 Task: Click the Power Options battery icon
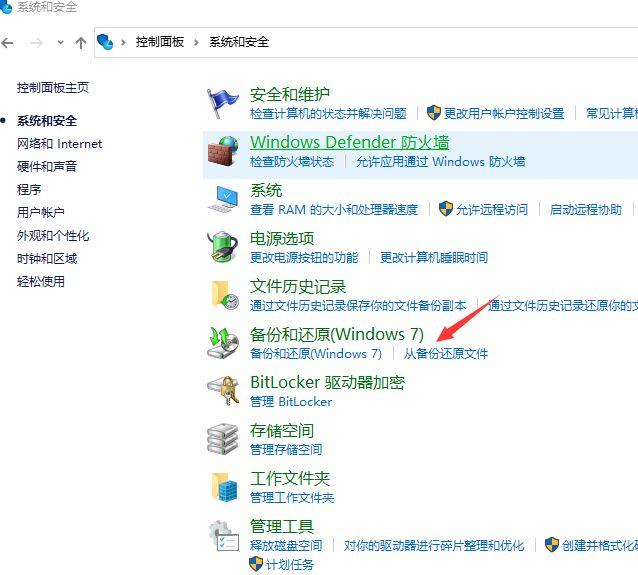[223, 247]
